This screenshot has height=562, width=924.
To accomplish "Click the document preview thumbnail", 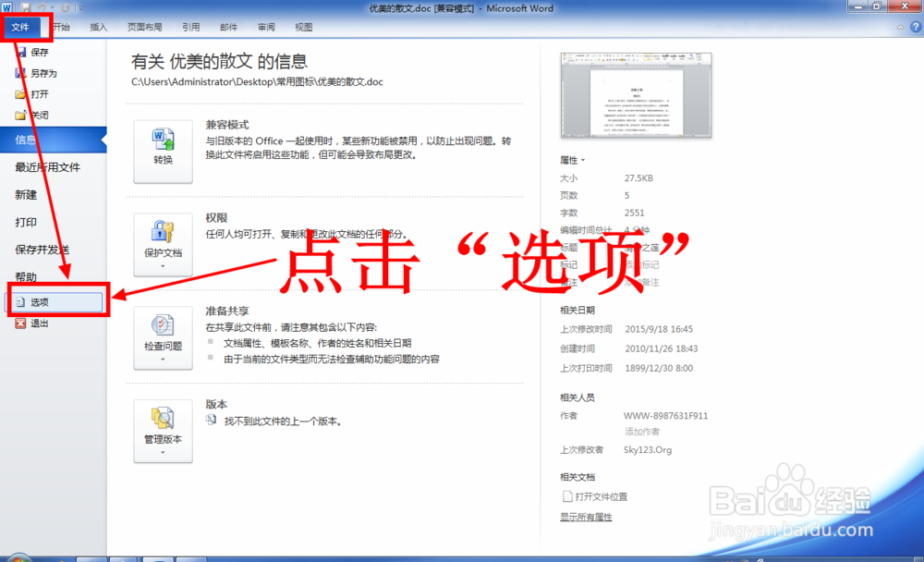I will pyautogui.click(x=636, y=95).
